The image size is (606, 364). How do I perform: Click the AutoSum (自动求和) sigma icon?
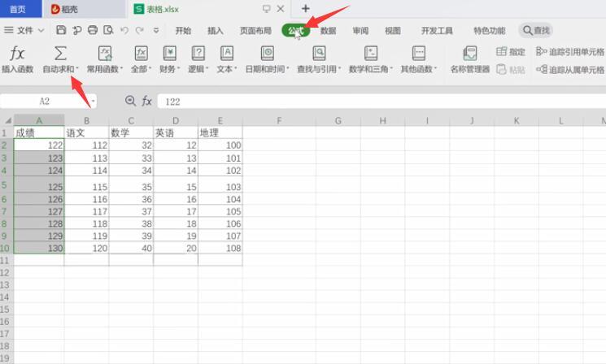tap(60, 54)
